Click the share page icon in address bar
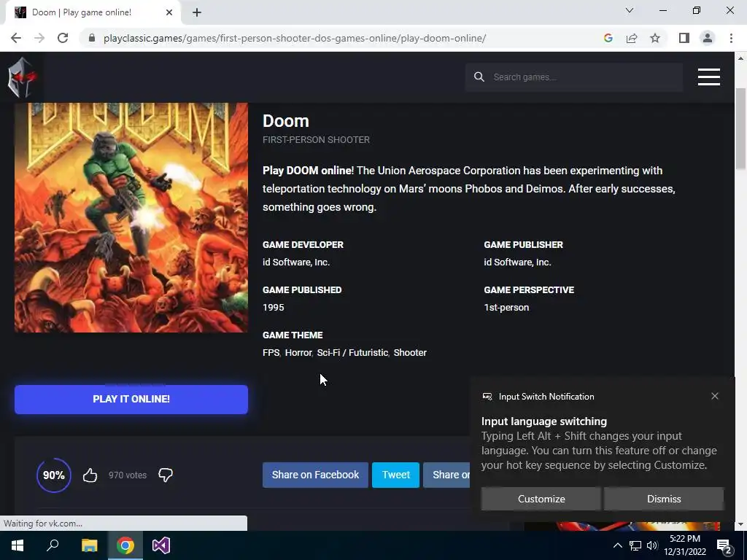 (632, 38)
